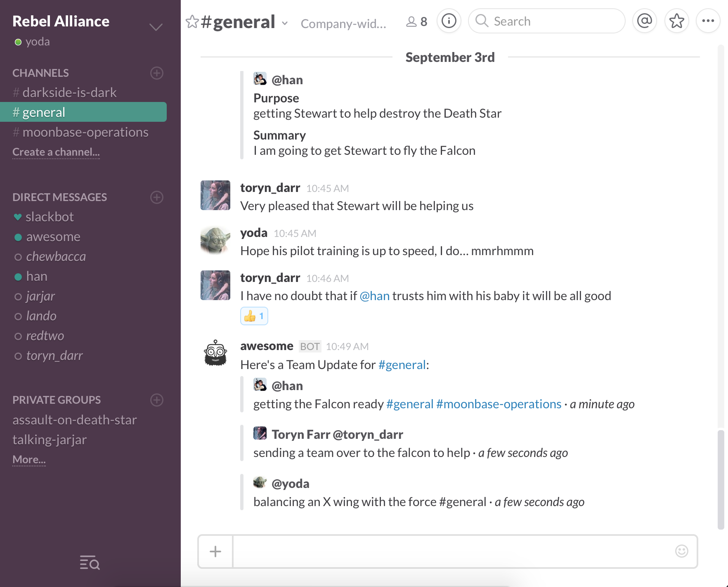Image resolution: width=728 pixels, height=587 pixels.
Task: Click yoda's avatar at 10:45 AM
Action: pos(215,240)
